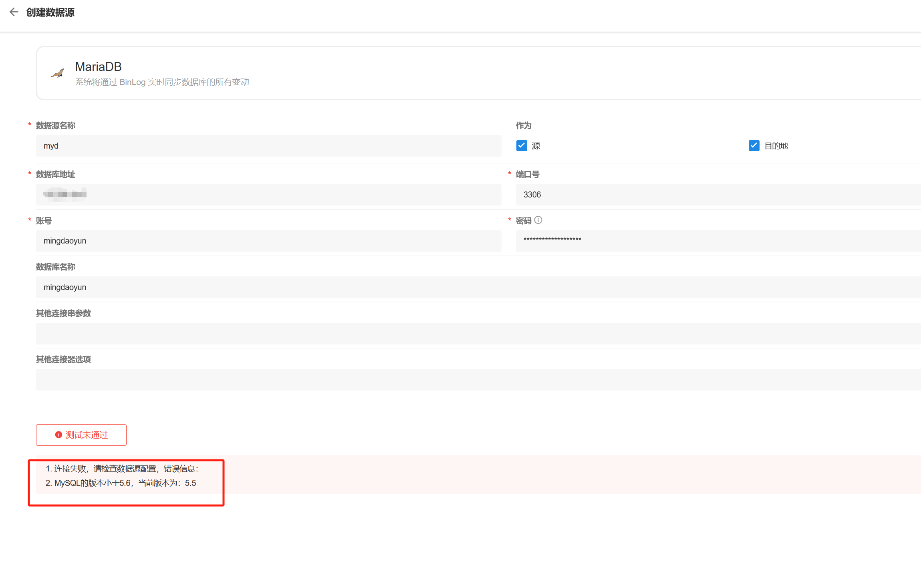The image size is (921, 588).
Task: Click the 数据库地址 address input field
Action: [268, 195]
